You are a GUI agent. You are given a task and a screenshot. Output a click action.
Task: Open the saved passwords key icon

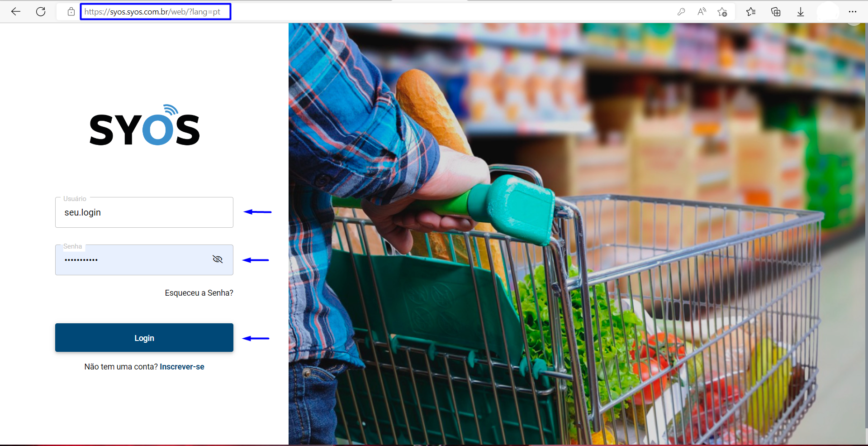coord(681,12)
